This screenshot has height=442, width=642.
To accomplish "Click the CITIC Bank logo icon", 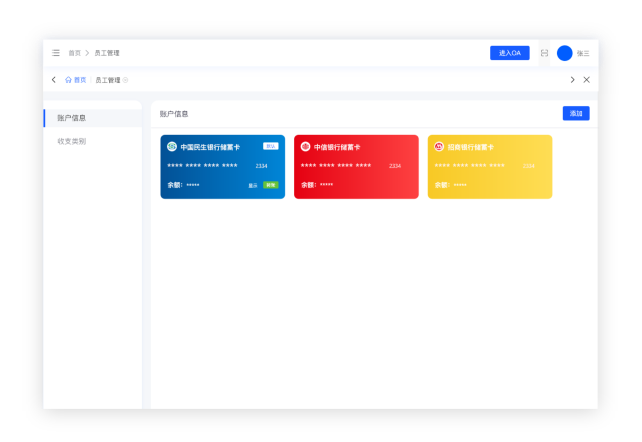I will pyautogui.click(x=306, y=147).
